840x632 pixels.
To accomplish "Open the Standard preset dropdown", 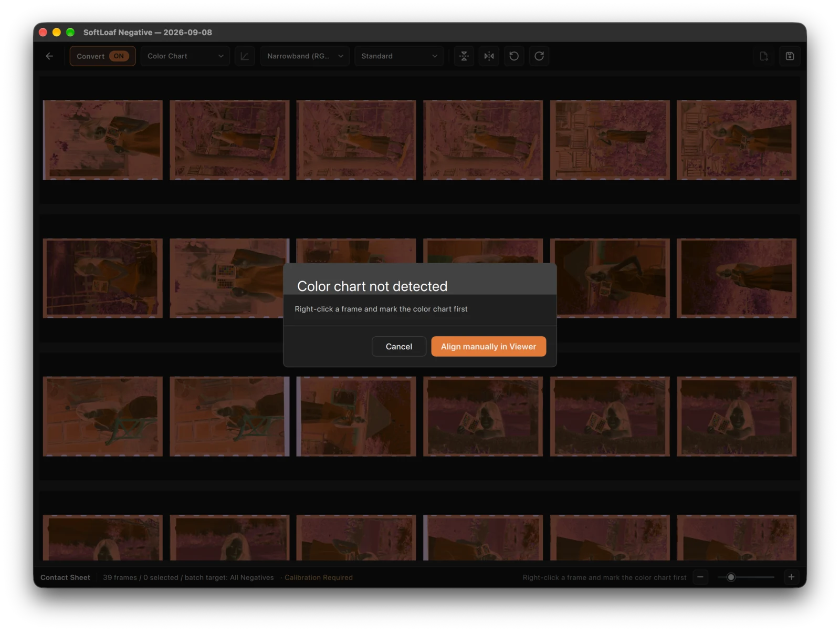I will pos(399,56).
